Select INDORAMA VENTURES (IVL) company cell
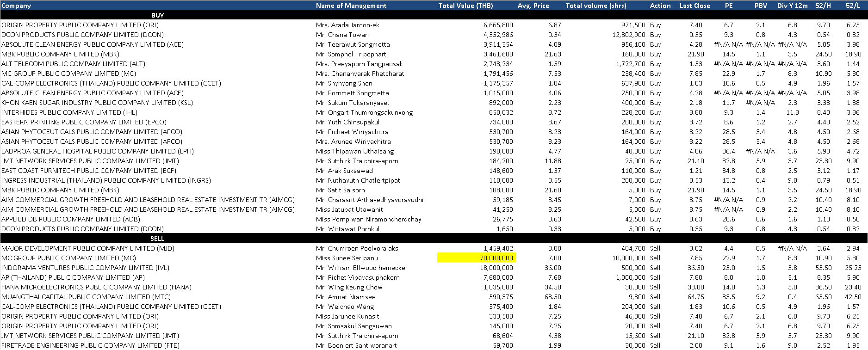The height and width of the screenshot is (350, 868). (x=86, y=268)
